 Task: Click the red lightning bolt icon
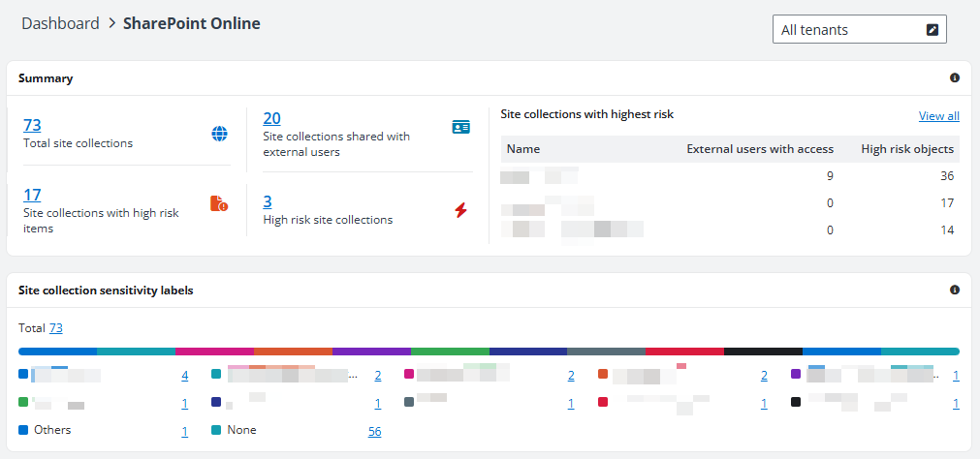click(460, 210)
